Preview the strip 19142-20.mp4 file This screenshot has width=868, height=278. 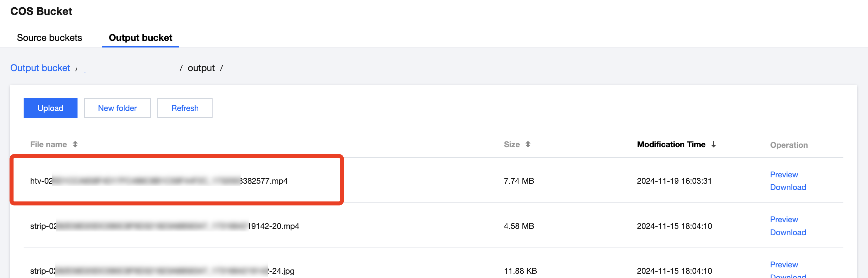pyautogui.click(x=784, y=220)
